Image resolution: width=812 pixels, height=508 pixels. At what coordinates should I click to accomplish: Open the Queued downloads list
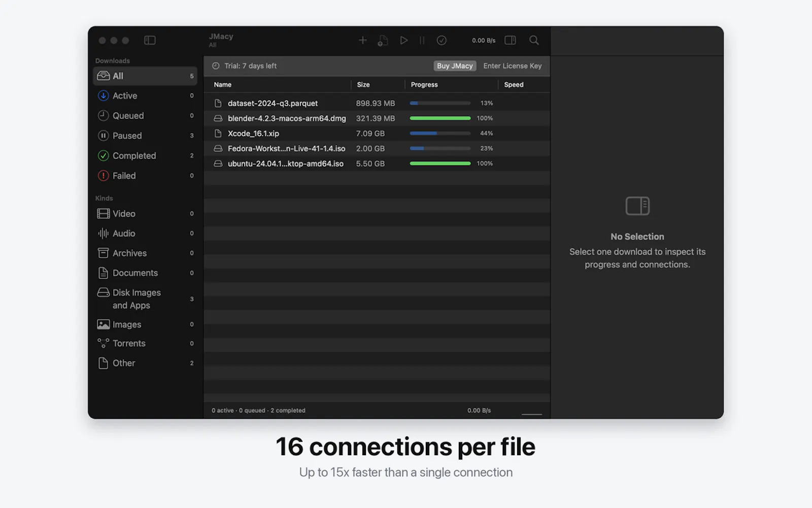[145, 116]
